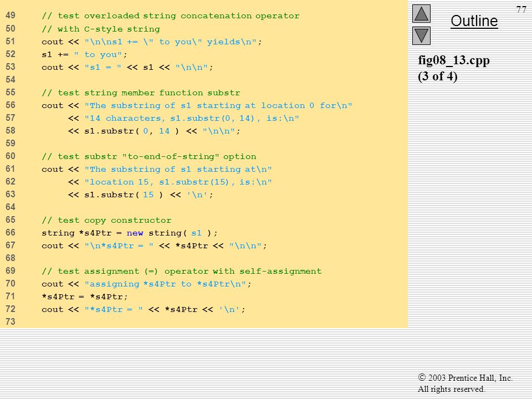Viewport: 532px width, 399px height.
Task: Click line number 66
Action: coord(11,232)
